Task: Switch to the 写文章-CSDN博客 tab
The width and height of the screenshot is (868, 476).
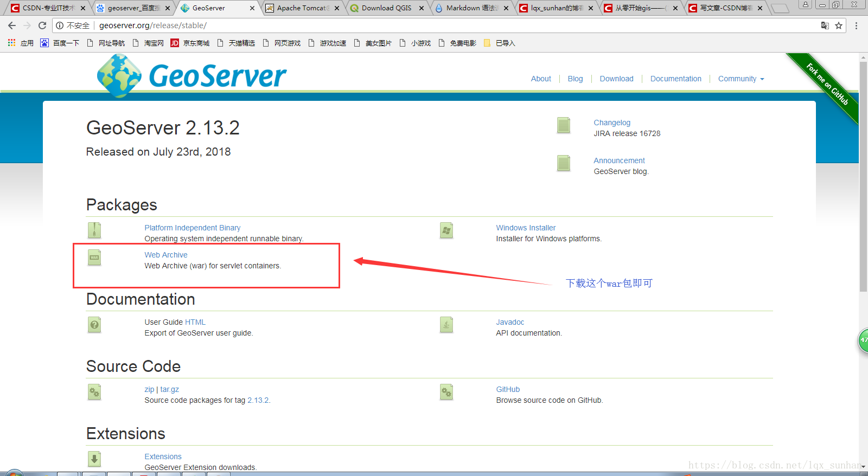Action: coord(725,8)
